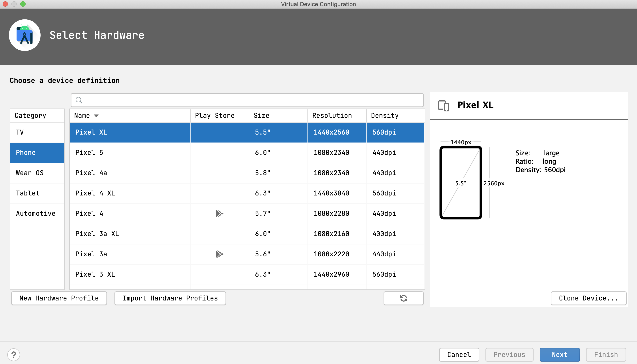Click the Play Store icon in Pixel 3a row
The width and height of the screenshot is (637, 364).
click(219, 254)
